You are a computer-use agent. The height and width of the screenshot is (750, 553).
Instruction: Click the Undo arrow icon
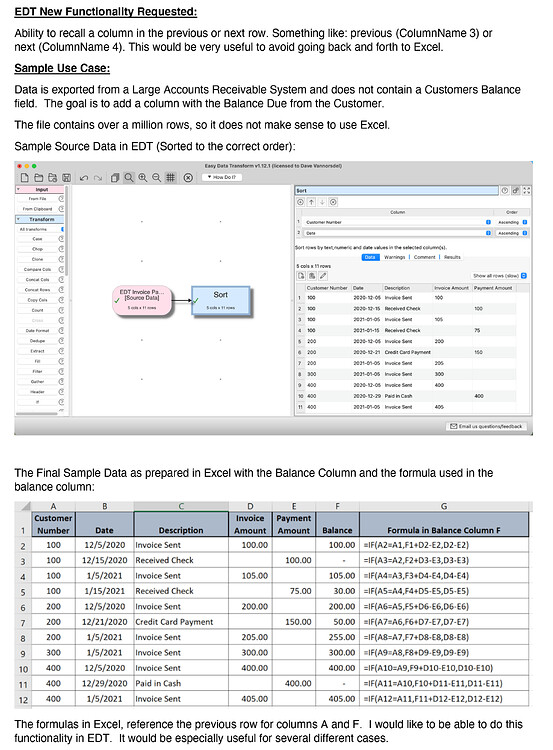84,178
